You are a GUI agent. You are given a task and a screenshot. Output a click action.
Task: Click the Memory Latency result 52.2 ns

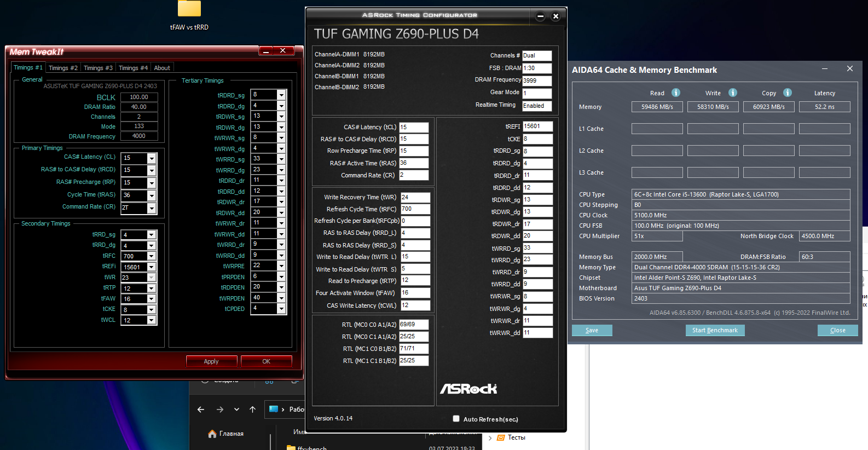click(825, 107)
